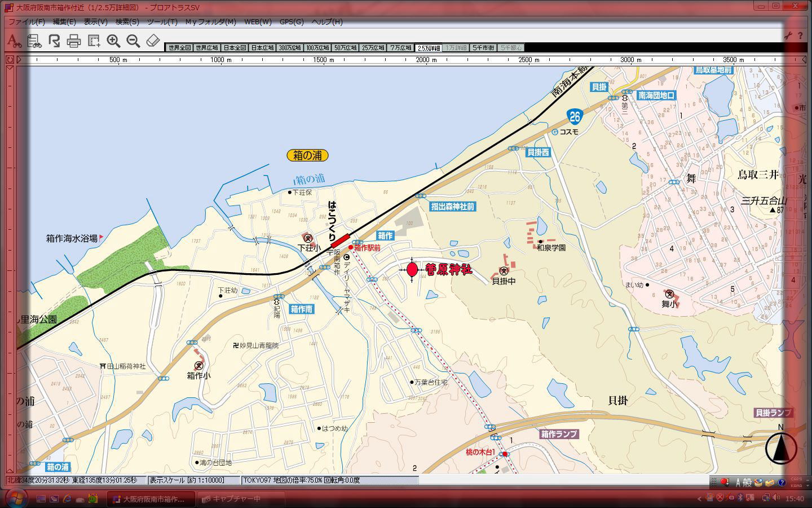Screen dimensions: 812x508
Task: Click the wrench settings icon at top right
Action: pos(788,36)
